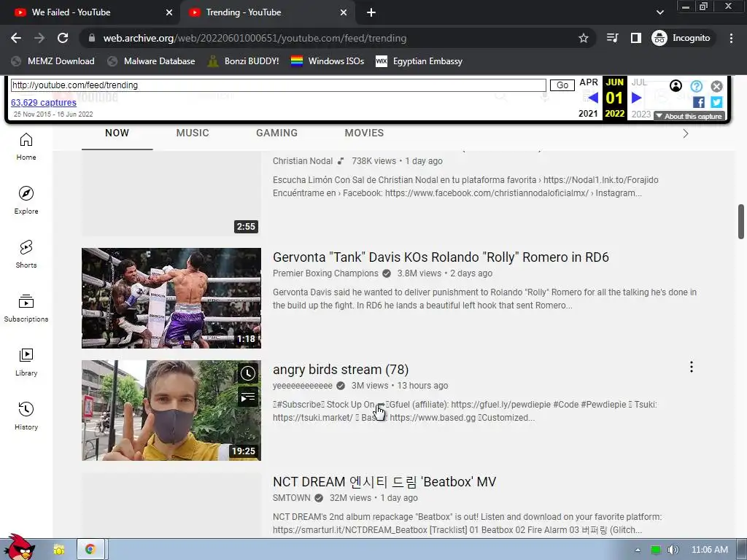Open Subscriptions in the sidebar

pos(26,308)
